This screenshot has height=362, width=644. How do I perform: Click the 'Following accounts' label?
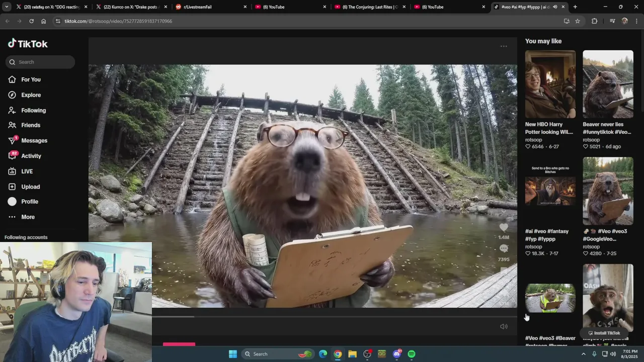tap(26, 237)
